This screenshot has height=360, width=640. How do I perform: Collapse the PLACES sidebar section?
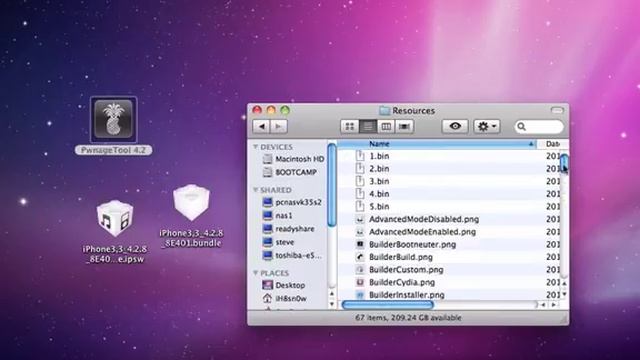click(256, 273)
